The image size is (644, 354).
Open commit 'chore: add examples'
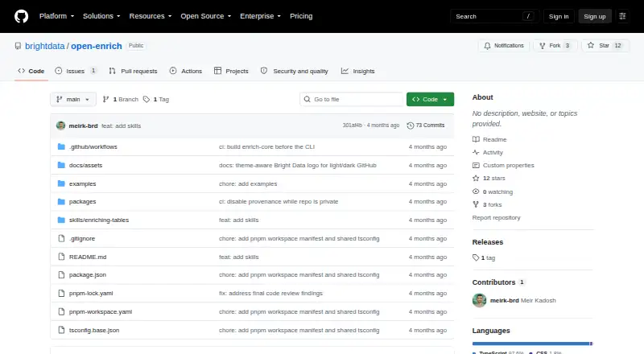[248, 183]
